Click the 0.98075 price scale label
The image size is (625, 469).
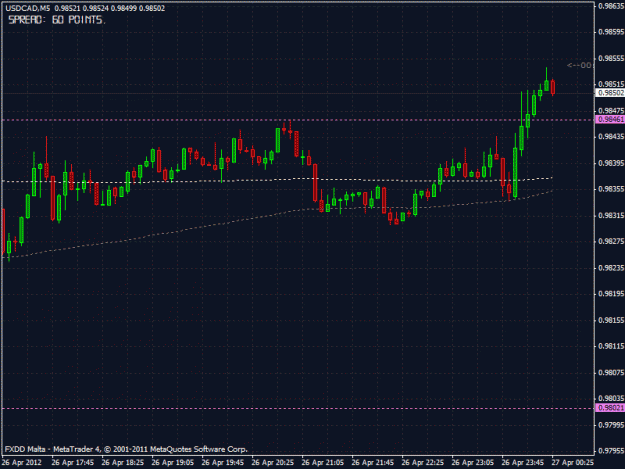[x=611, y=373]
